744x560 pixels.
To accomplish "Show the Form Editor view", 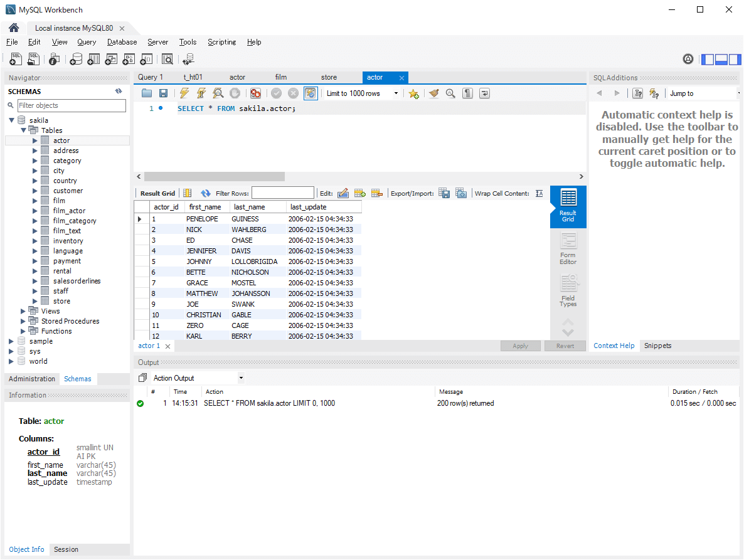I will (568, 249).
